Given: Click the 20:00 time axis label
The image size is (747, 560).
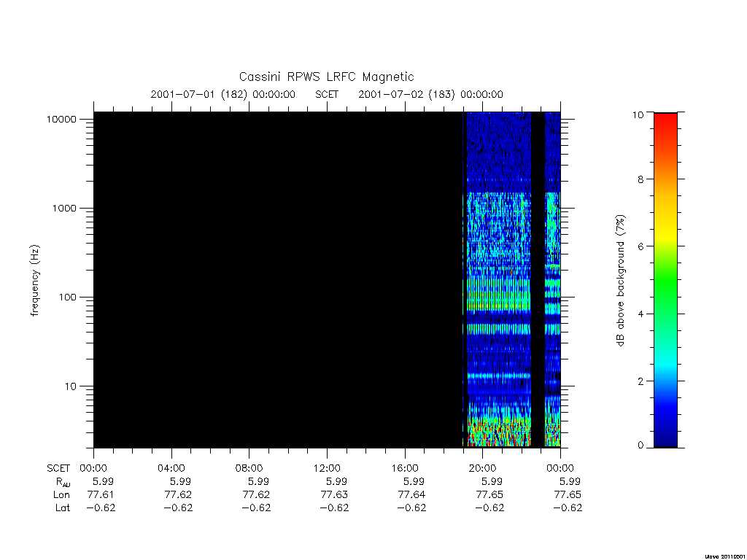Looking at the screenshot, I should pyautogui.click(x=483, y=468).
